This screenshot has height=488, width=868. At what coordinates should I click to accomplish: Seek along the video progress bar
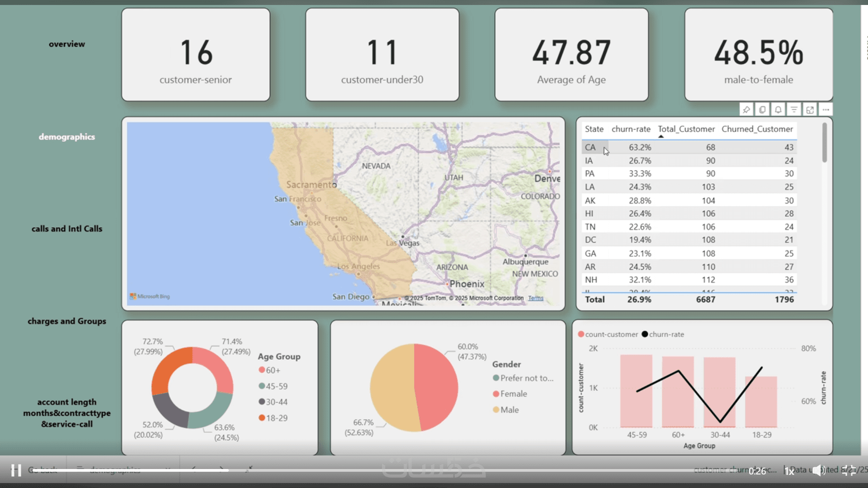[407, 470]
